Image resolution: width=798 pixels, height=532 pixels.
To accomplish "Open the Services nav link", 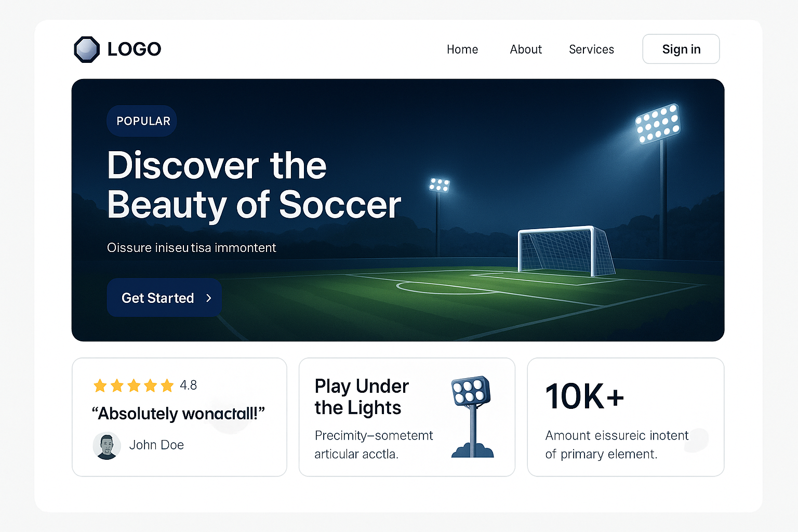I will pyautogui.click(x=591, y=49).
